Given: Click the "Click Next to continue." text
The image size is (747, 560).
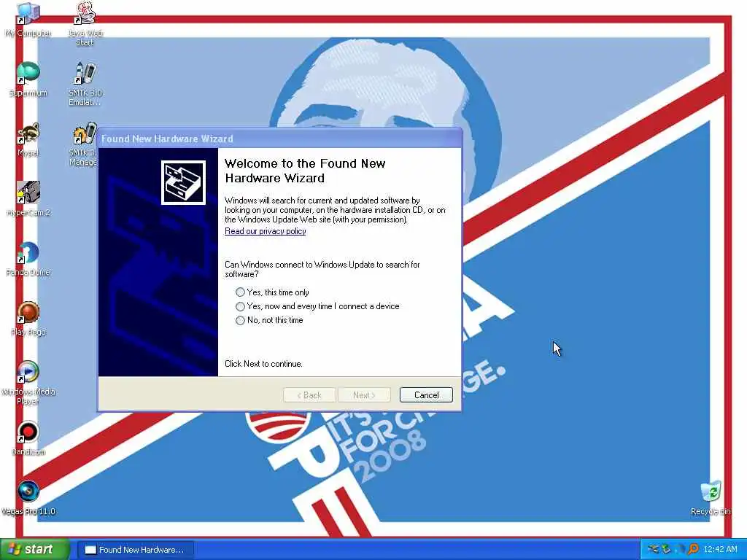Looking at the screenshot, I should coord(263,364).
